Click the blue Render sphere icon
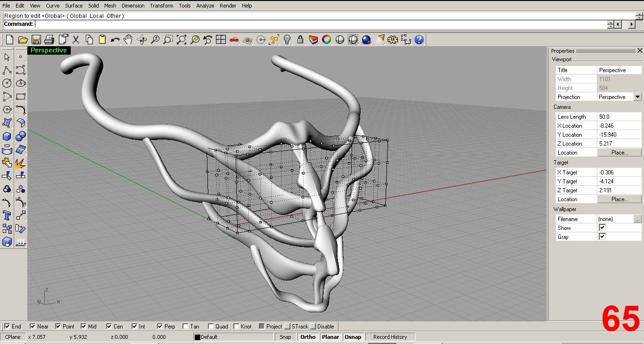This screenshot has width=644, height=344. click(x=366, y=40)
